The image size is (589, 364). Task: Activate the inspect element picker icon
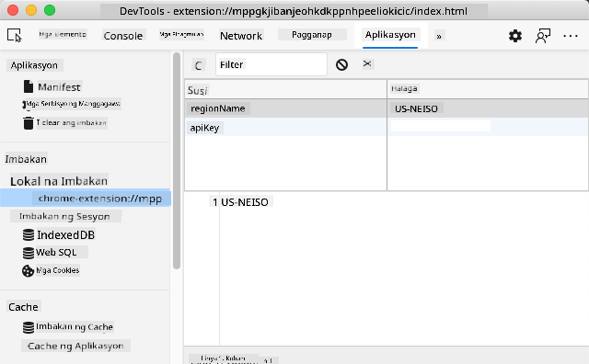15,36
